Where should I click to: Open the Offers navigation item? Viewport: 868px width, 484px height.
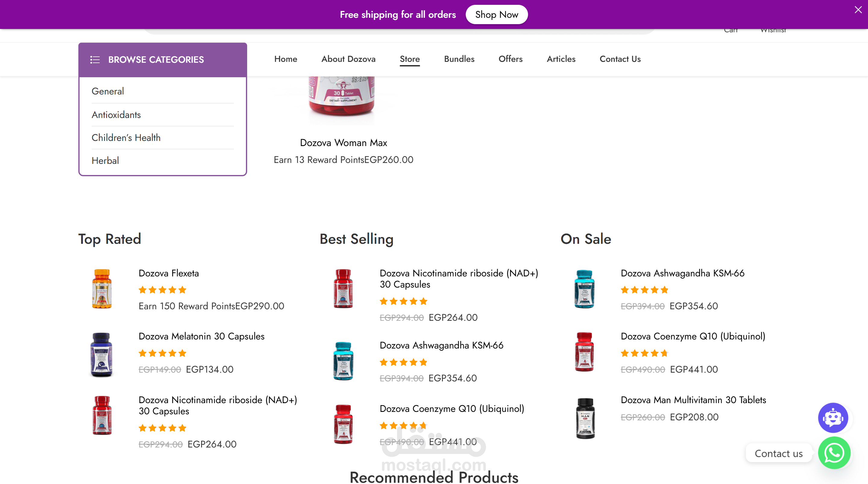click(510, 59)
